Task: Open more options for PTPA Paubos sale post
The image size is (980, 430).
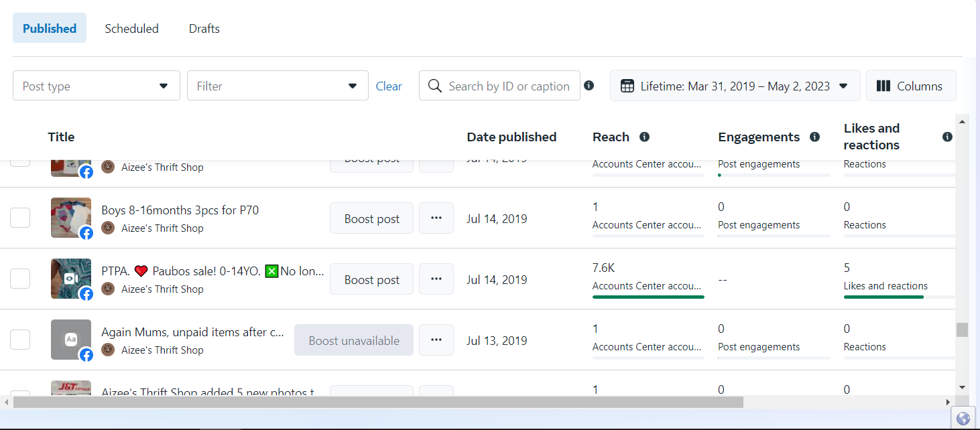Action: (436, 279)
